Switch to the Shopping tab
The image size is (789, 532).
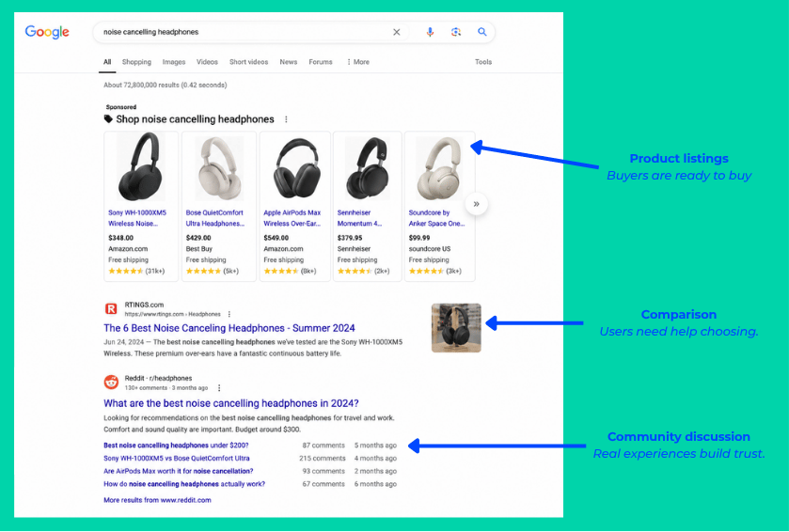pyautogui.click(x=136, y=62)
